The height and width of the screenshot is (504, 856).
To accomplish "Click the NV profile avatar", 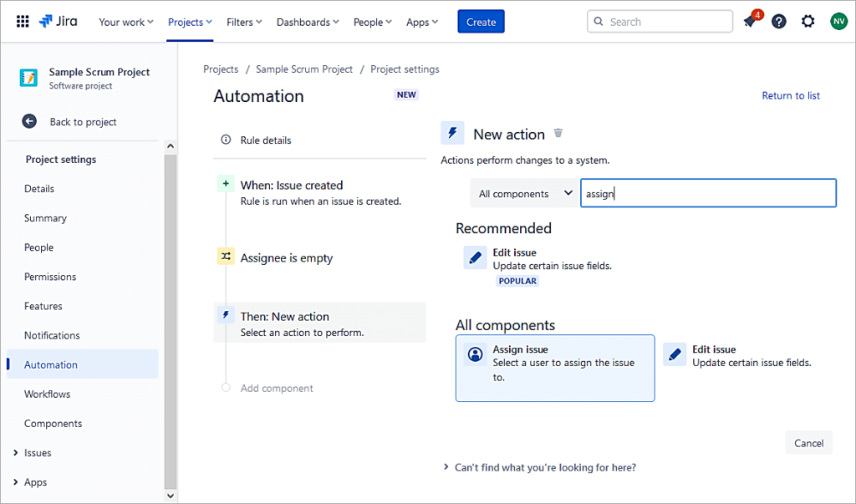I will pyautogui.click(x=838, y=21).
